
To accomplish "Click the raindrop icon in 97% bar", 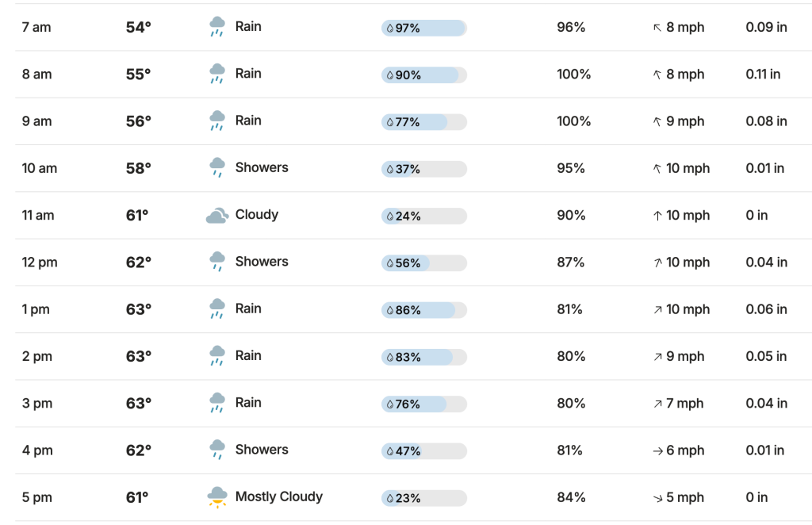I will point(390,29).
